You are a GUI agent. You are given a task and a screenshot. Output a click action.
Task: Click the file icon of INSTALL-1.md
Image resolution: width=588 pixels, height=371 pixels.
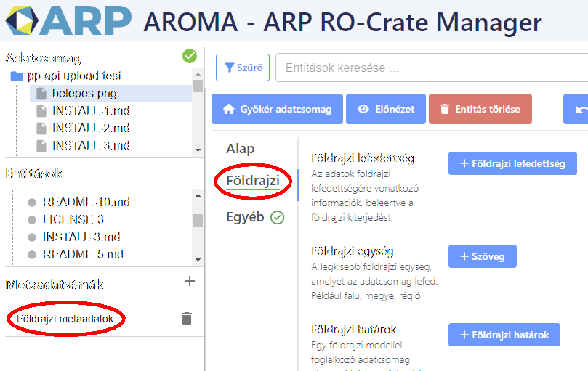pyautogui.click(x=41, y=111)
